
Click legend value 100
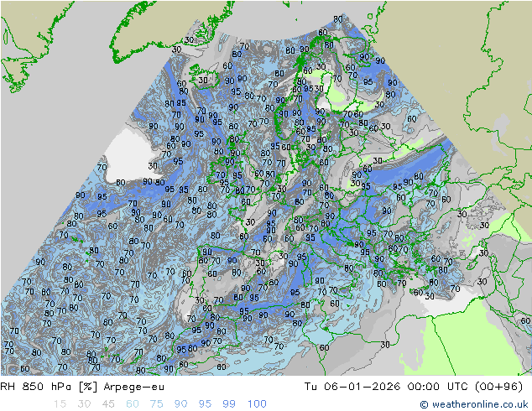[257, 404]
